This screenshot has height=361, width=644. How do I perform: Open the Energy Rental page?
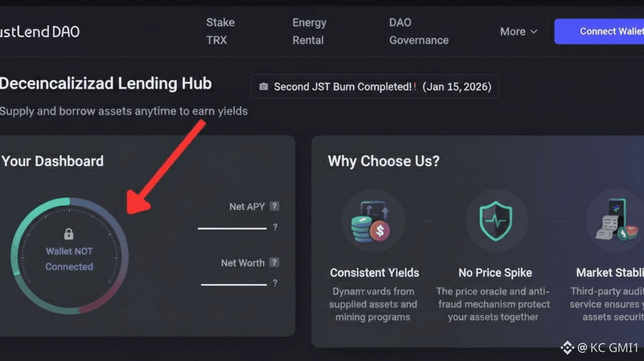(x=309, y=31)
